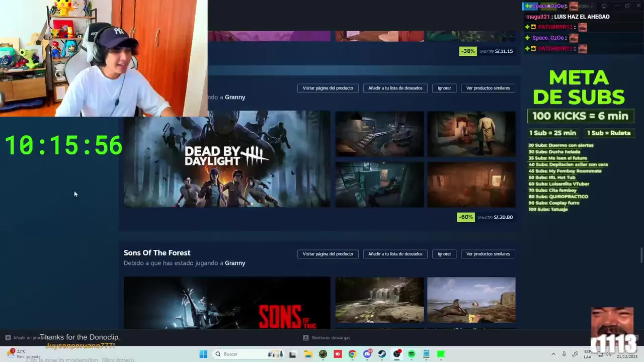Image resolution: width=644 pixels, height=362 pixels.
Task: Open the Notepad taskbar icon
Action: pyautogui.click(x=426, y=354)
